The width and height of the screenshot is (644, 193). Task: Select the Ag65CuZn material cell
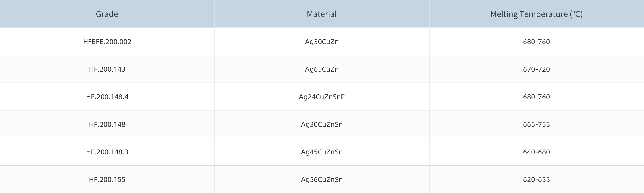[322, 69]
